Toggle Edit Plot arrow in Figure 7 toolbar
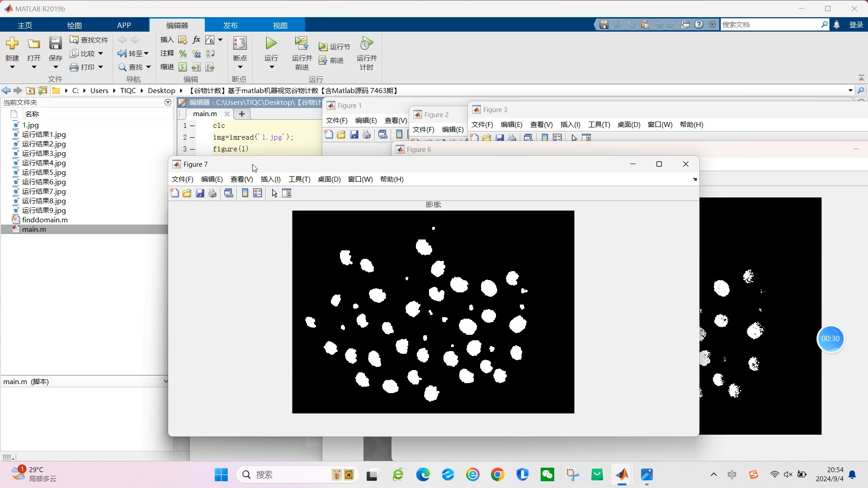 coord(274,193)
